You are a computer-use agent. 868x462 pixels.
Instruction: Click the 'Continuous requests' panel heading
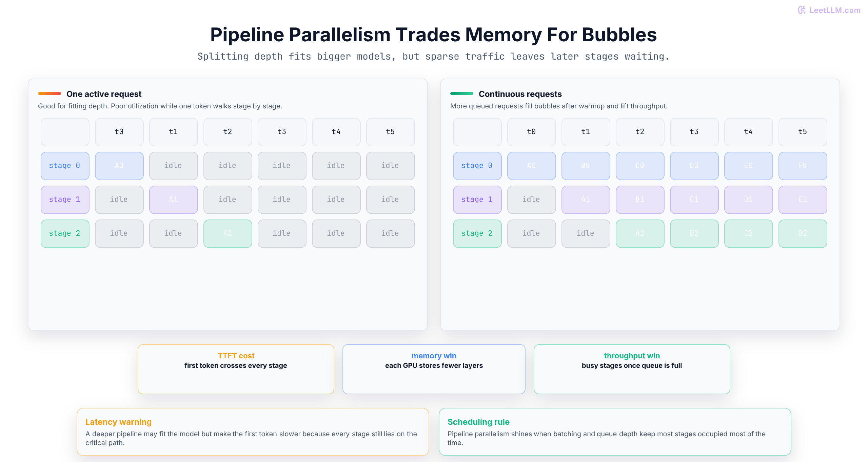click(520, 94)
